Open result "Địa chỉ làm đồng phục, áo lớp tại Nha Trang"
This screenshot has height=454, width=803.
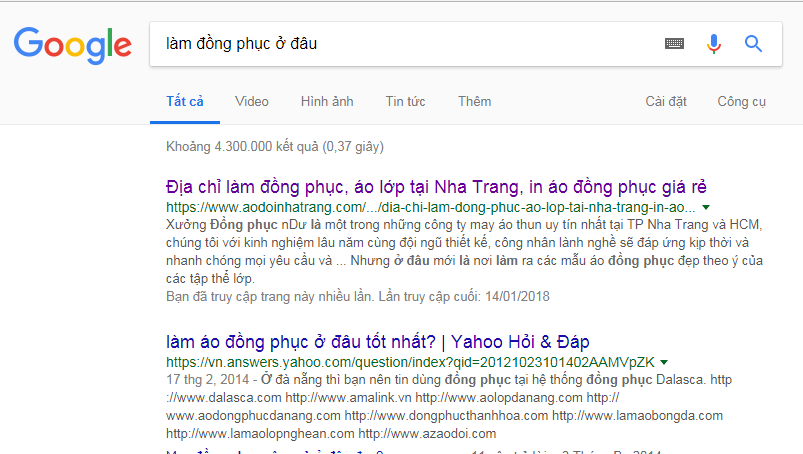[436, 187]
